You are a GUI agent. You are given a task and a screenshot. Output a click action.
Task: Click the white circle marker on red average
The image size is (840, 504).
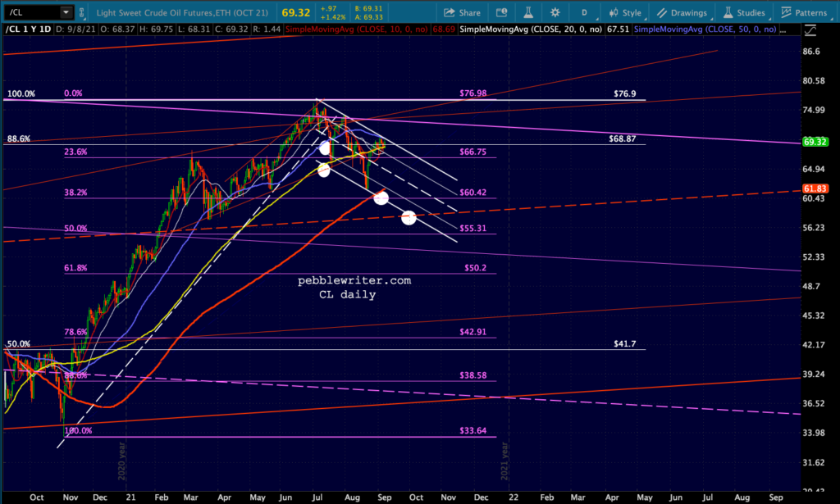tap(381, 198)
